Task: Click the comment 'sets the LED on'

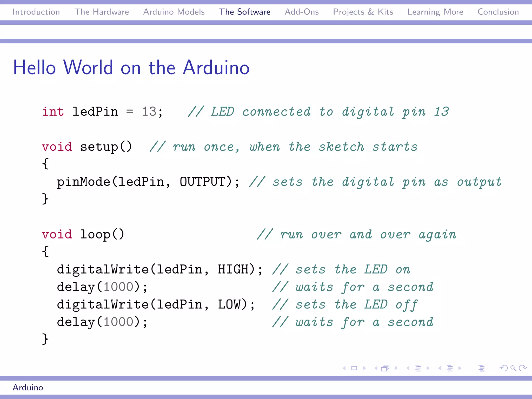Action: click(x=353, y=269)
